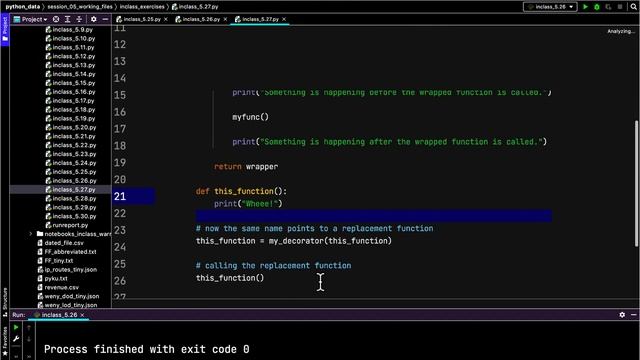The height and width of the screenshot is (360, 640).
Task: Toggle the Structure tool window side tab
Action: coord(5,301)
